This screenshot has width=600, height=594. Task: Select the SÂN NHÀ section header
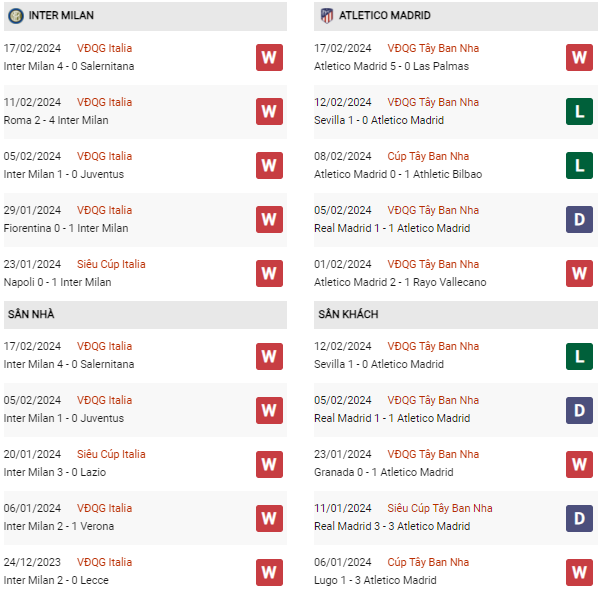[x=31, y=314]
